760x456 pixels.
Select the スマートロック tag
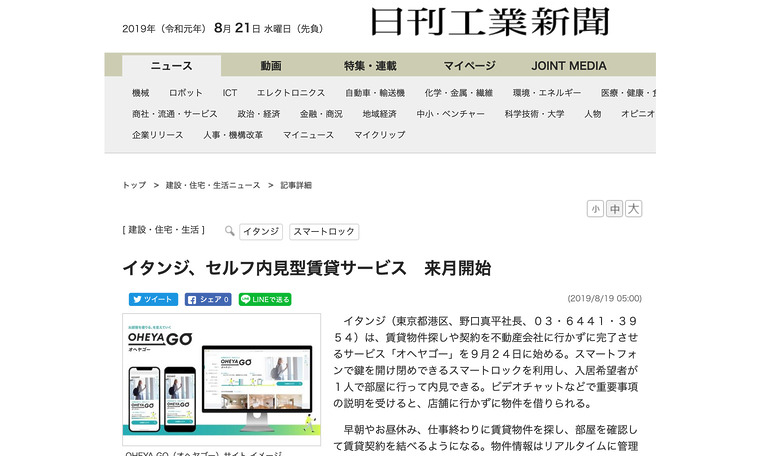[x=323, y=231]
